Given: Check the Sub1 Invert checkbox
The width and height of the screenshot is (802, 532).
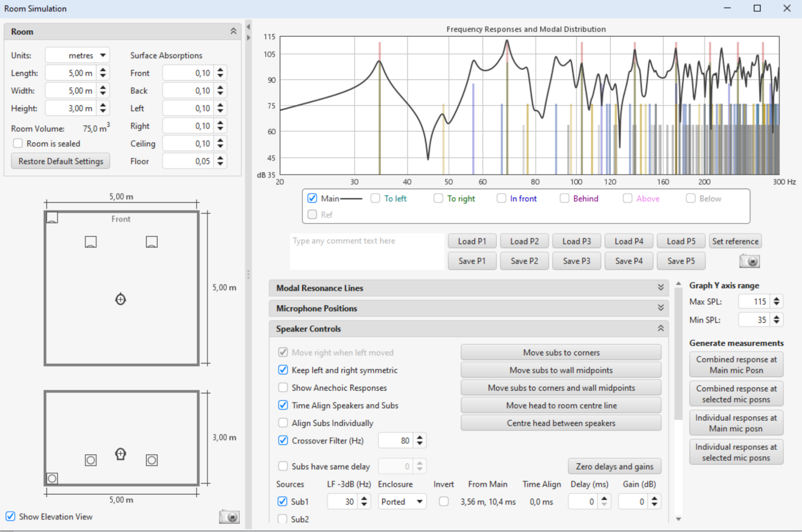Looking at the screenshot, I should [444, 501].
